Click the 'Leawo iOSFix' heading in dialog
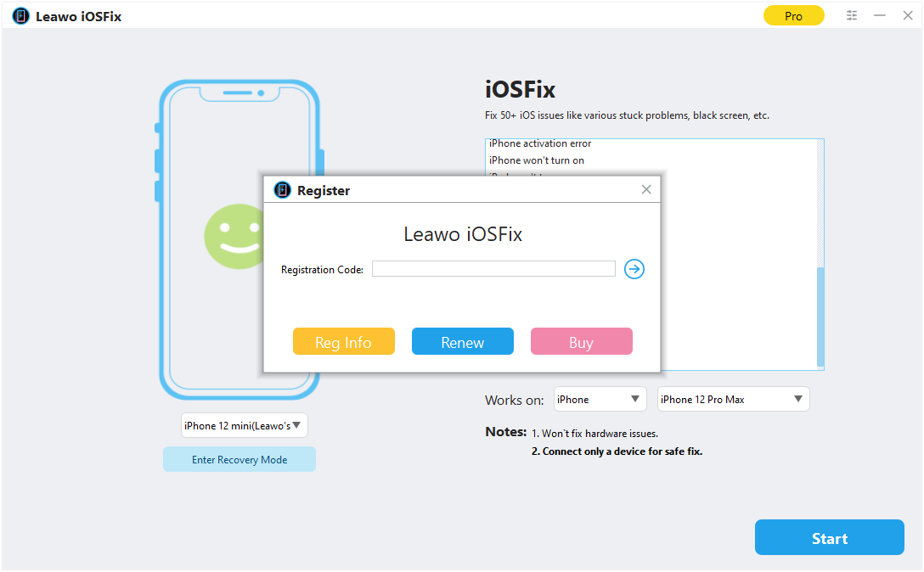Viewport: 924px width, 572px height. point(463,234)
